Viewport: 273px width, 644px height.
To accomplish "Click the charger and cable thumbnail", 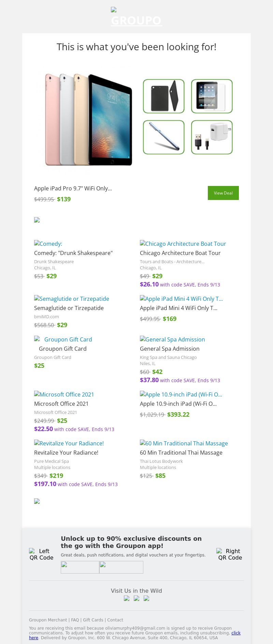I will pyautogui.click(x=212, y=137).
